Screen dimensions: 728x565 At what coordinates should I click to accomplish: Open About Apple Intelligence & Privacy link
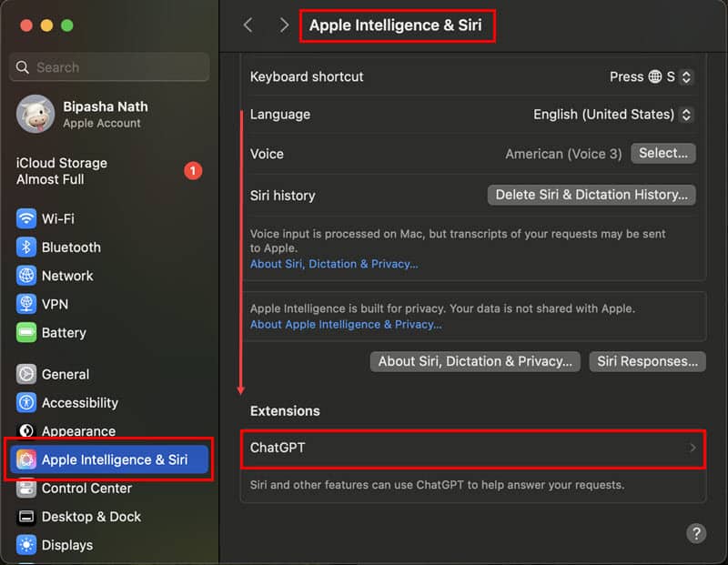(346, 325)
